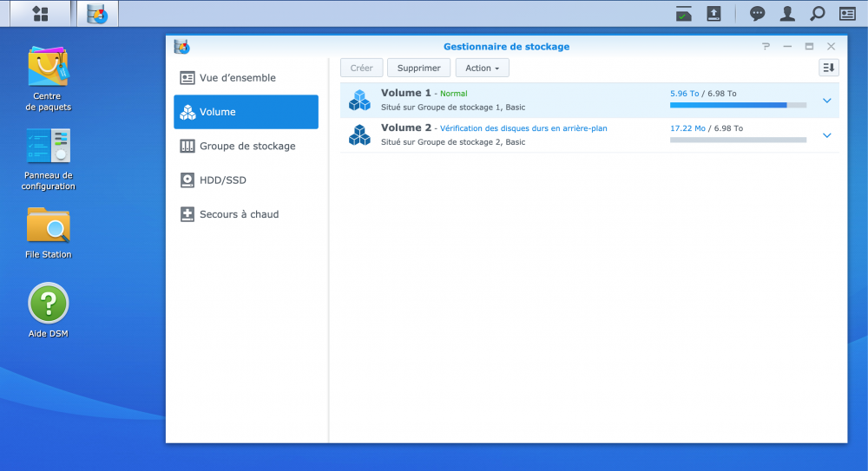Click Volume 1 usage progress bar
The height and width of the screenshot is (471, 868).
[738, 105]
